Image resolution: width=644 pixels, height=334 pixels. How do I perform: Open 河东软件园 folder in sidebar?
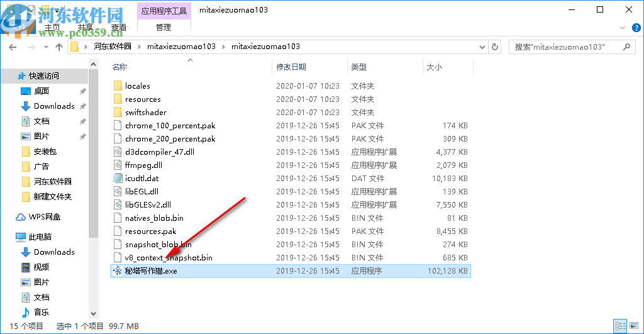[x=53, y=182]
